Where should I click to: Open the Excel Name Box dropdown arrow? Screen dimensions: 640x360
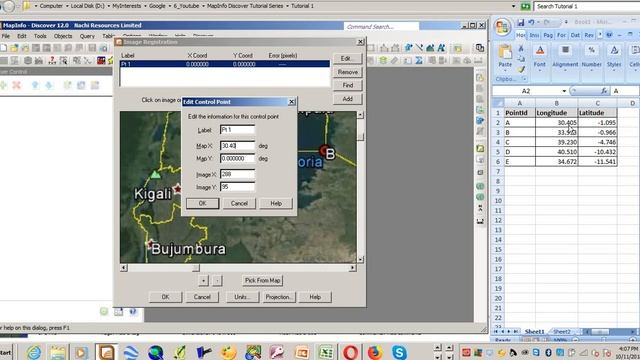coord(564,91)
